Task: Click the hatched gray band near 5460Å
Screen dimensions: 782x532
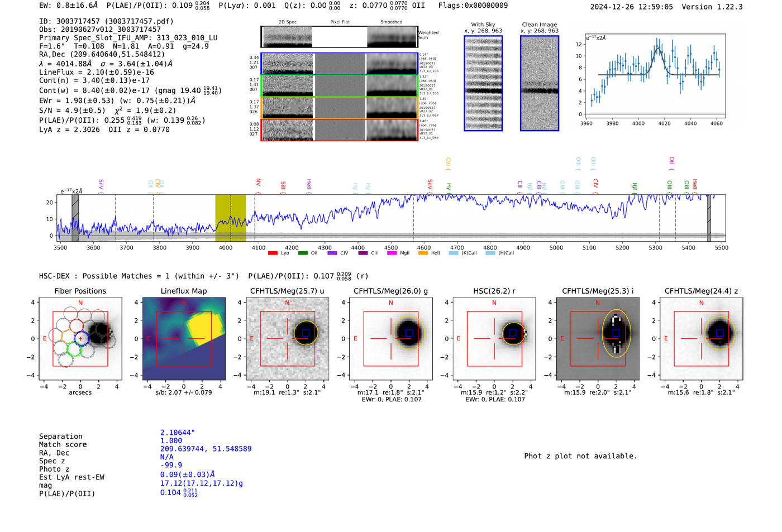Action: [709, 218]
